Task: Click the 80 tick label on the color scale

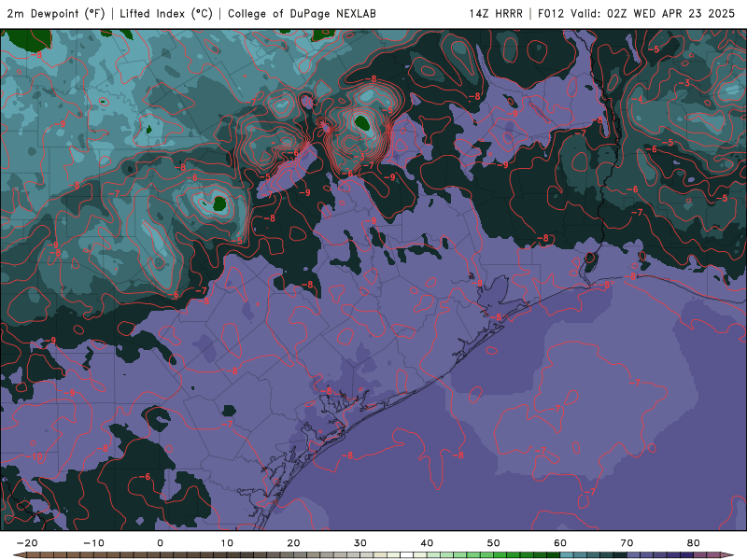Action: [694, 543]
